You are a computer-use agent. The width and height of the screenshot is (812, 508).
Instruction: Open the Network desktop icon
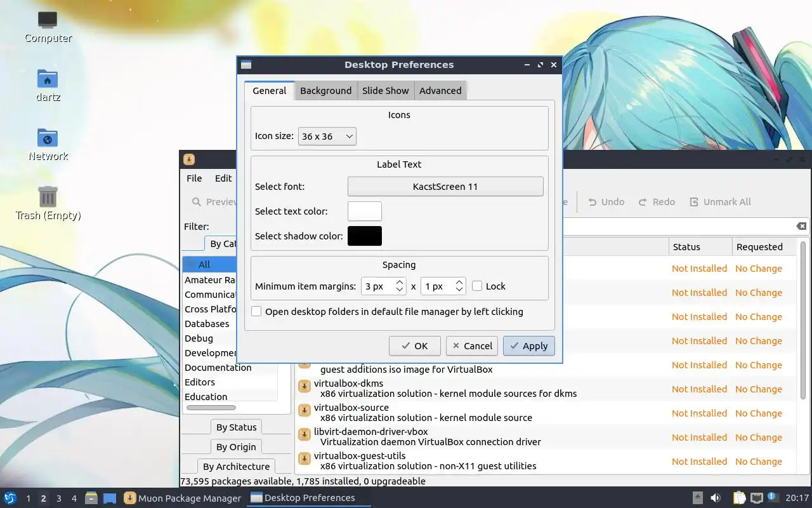(48, 138)
